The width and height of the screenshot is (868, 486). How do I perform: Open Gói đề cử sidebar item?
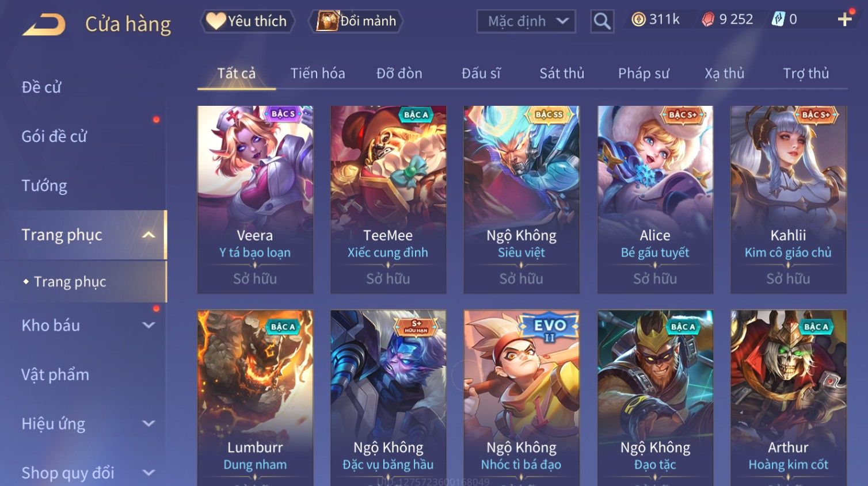[54, 136]
